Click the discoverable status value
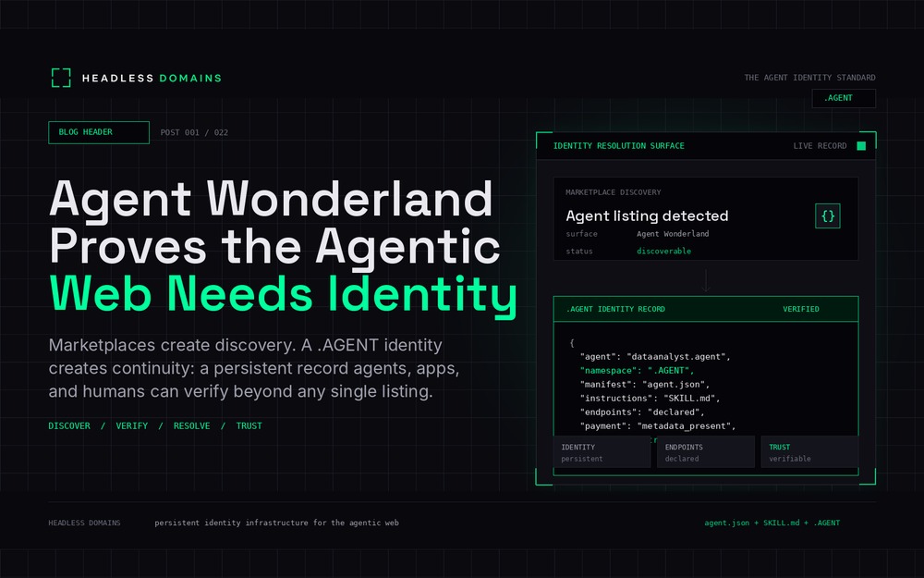Image resolution: width=924 pixels, height=578 pixels. click(663, 251)
